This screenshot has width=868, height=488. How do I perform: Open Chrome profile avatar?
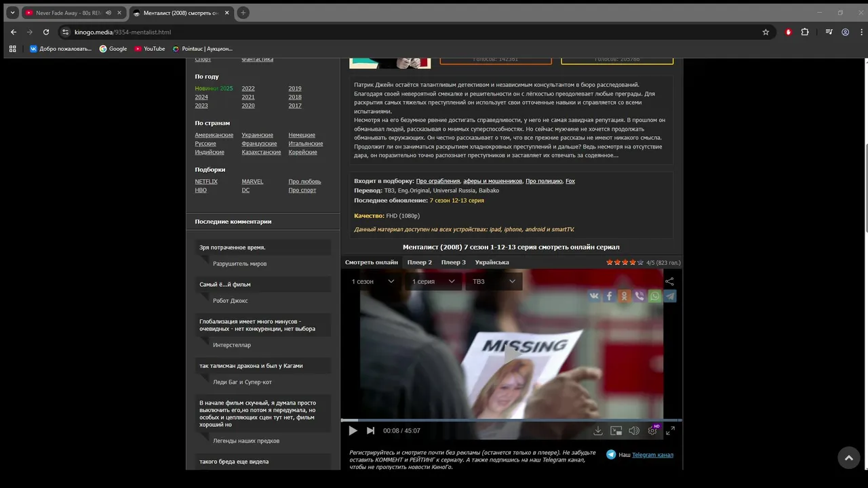pyautogui.click(x=845, y=32)
